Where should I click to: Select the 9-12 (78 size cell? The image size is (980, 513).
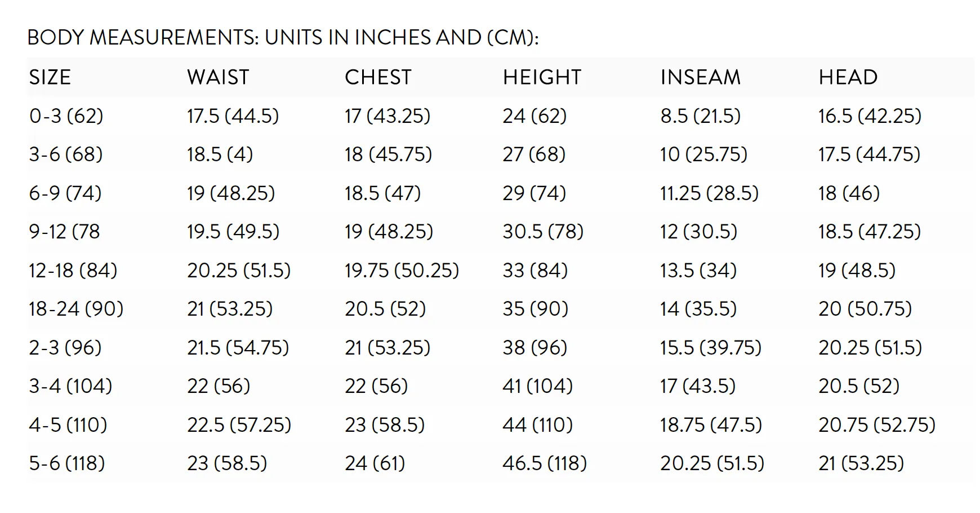click(x=64, y=232)
